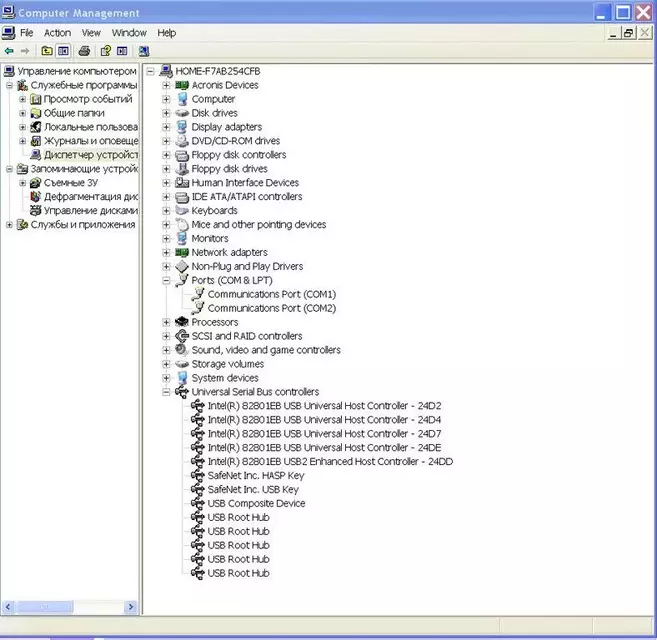Viewport: 657px width, 640px height.
Task: Click the Network adapters card icon
Action: point(182,252)
